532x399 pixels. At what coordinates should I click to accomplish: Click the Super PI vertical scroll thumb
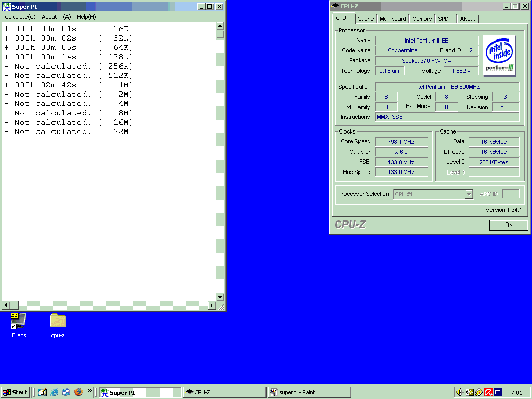pyautogui.click(x=220, y=34)
